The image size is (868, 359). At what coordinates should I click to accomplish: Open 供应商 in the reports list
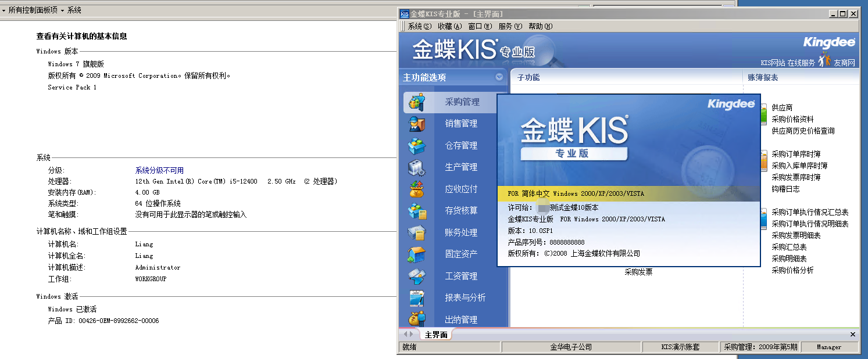click(782, 107)
